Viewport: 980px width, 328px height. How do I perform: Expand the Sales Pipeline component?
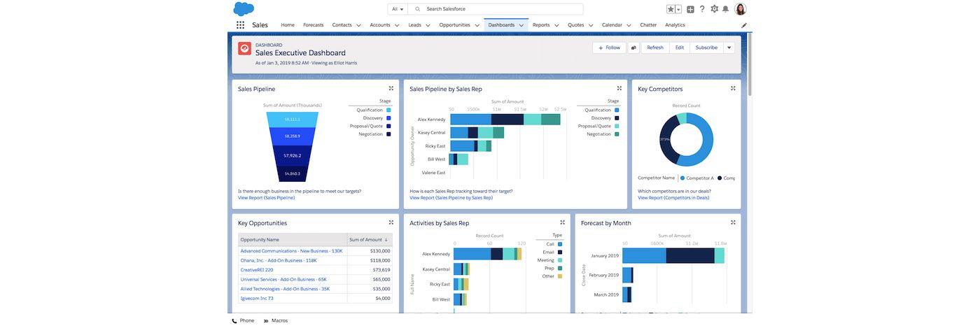pos(391,88)
